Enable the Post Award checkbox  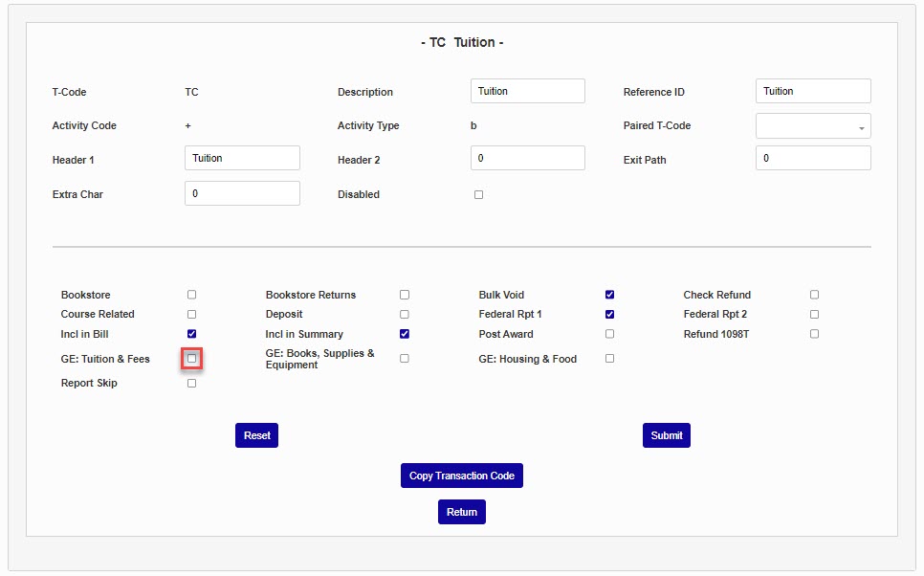point(609,334)
